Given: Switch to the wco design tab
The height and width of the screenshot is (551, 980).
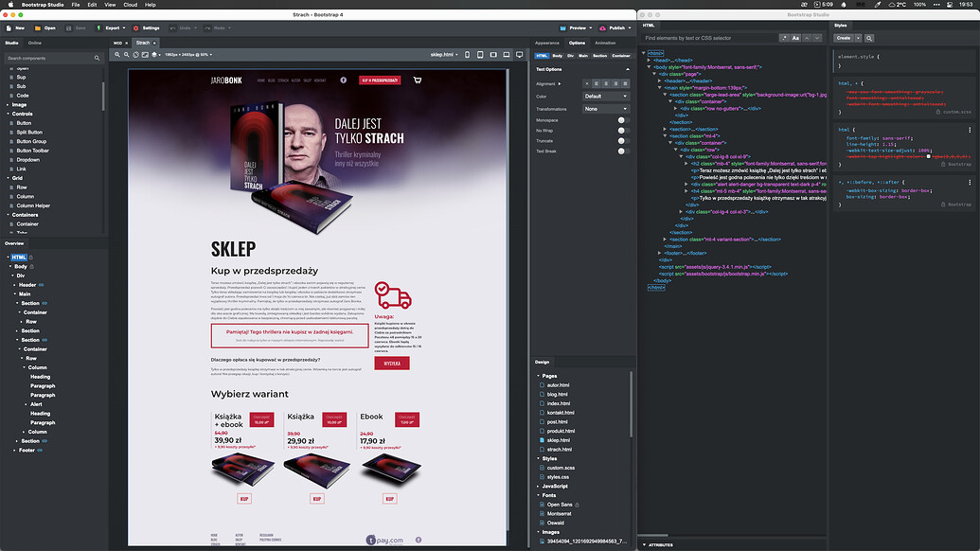Looking at the screenshot, I should [117, 44].
